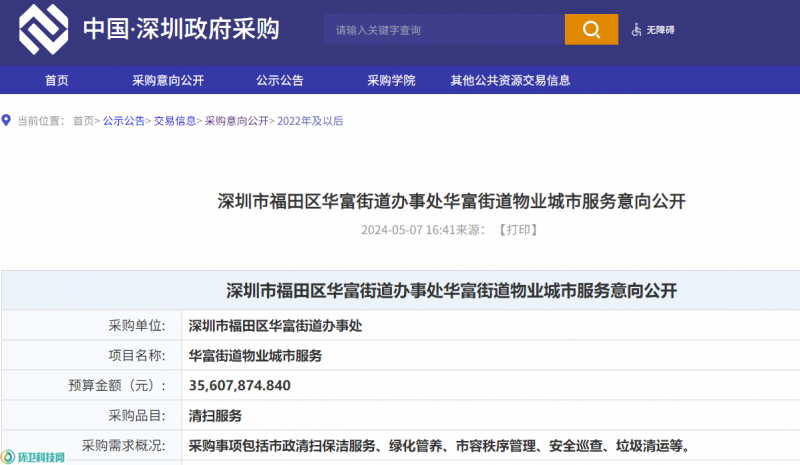800x465 pixels.
Task: Click the accessibility wheelchair icon
Action: click(x=636, y=30)
